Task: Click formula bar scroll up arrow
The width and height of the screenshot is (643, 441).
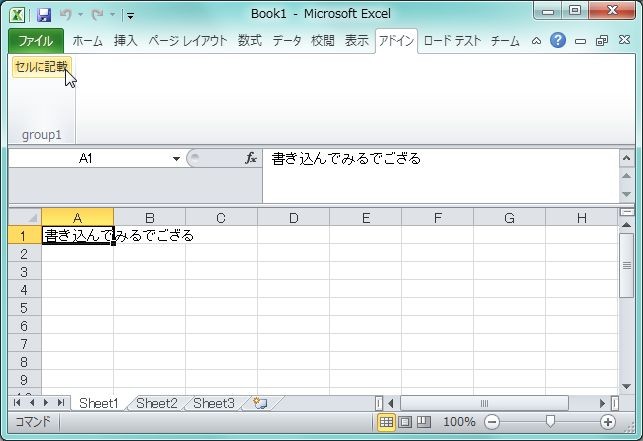Action: (626, 176)
